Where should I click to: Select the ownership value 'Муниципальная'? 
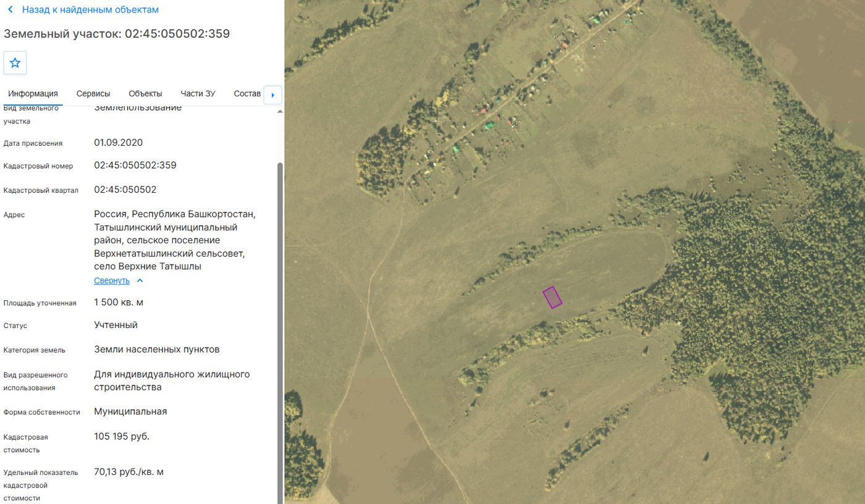coord(130,411)
